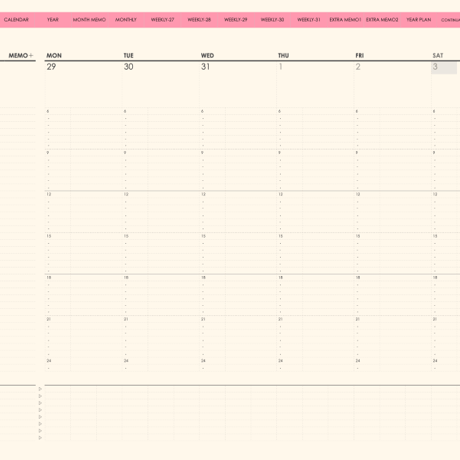This screenshot has height=460, width=460.
Task: Click the WED day header
Action: pyautogui.click(x=207, y=56)
